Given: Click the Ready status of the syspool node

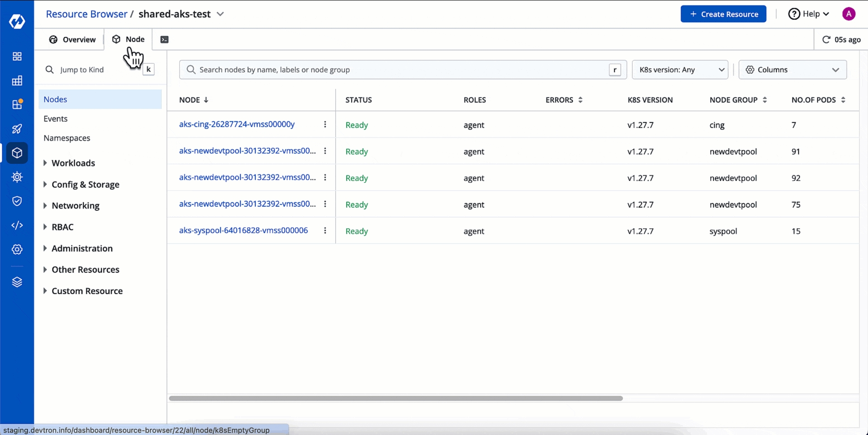Looking at the screenshot, I should click(356, 231).
